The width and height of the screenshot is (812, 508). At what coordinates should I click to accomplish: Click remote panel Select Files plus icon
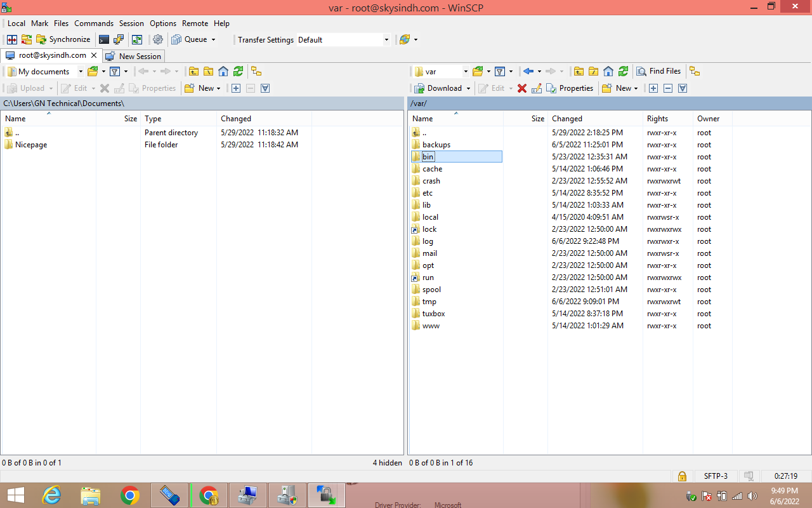[653, 88]
